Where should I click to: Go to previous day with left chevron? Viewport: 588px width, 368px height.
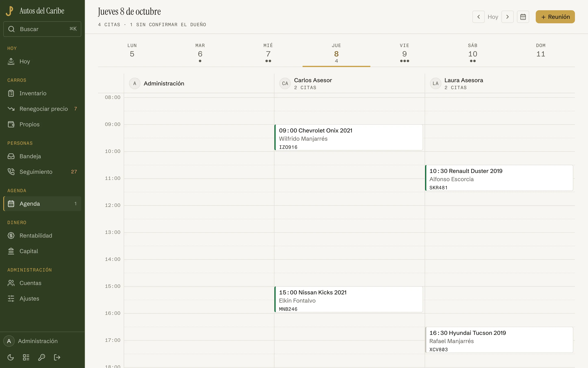click(478, 17)
